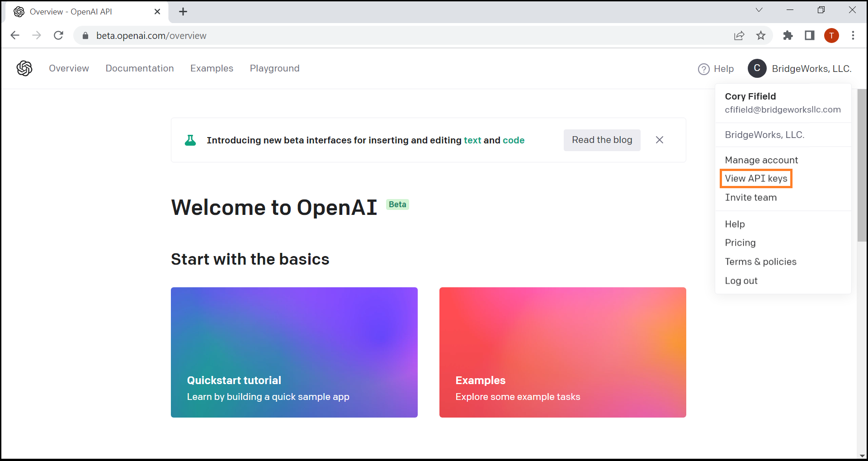The height and width of the screenshot is (461, 868).
Task: Open the Extensions puzzle icon
Action: point(788,35)
